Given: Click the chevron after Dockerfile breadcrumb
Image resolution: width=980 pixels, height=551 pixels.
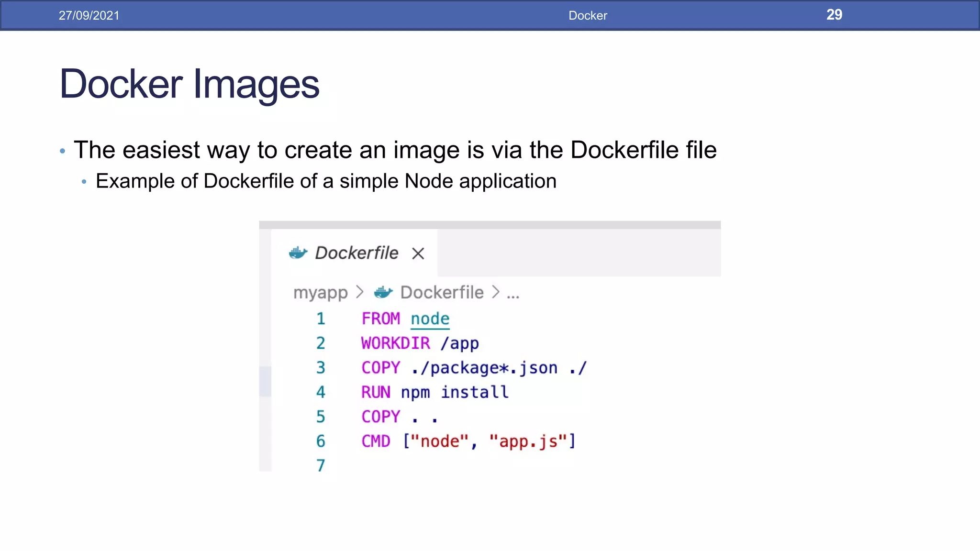Looking at the screenshot, I should click(x=496, y=292).
